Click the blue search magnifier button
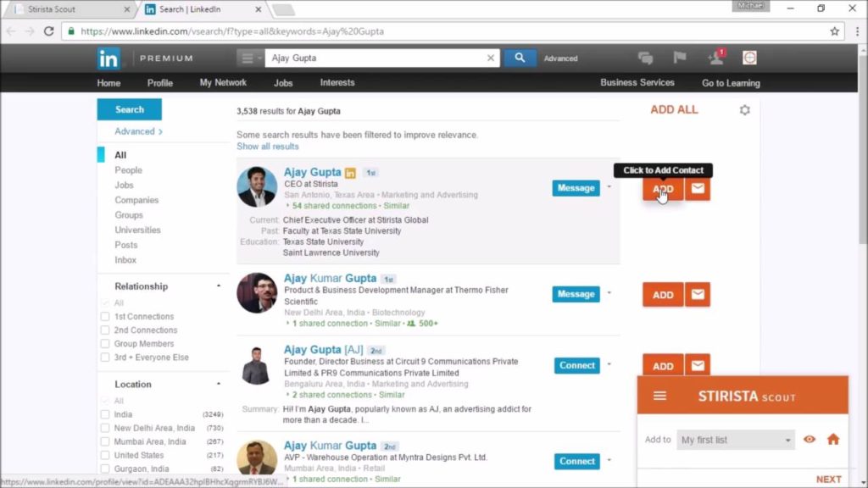The width and height of the screenshot is (868, 488). 520,58
